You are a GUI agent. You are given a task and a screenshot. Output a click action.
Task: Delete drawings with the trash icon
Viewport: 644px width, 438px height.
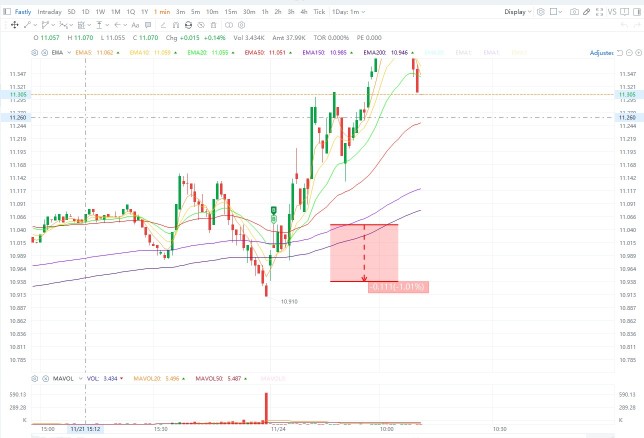[214, 25]
